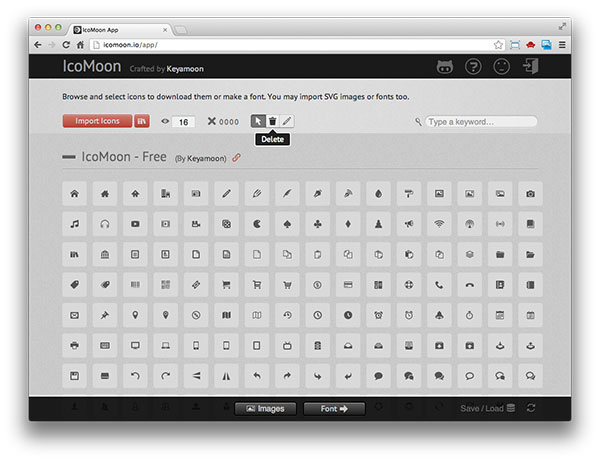Click the browser home button
The image size is (600, 461).
coord(80,45)
